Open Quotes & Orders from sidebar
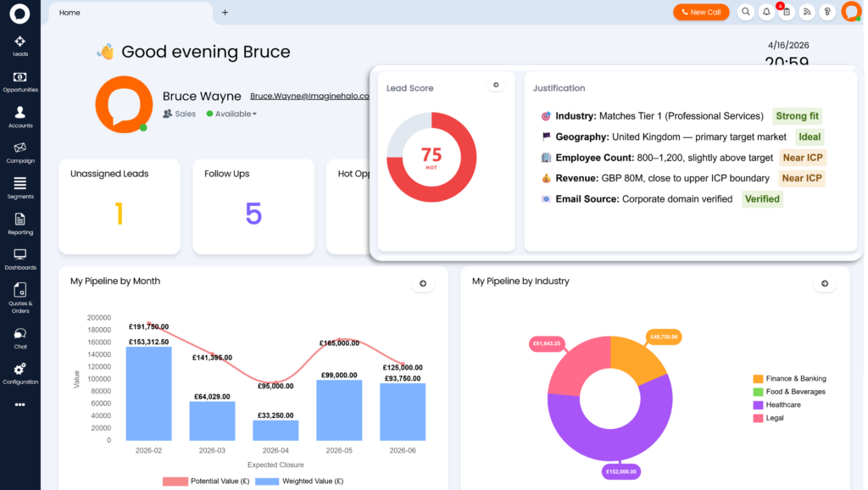The width and height of the screenshot is (868, 490). 20,295
